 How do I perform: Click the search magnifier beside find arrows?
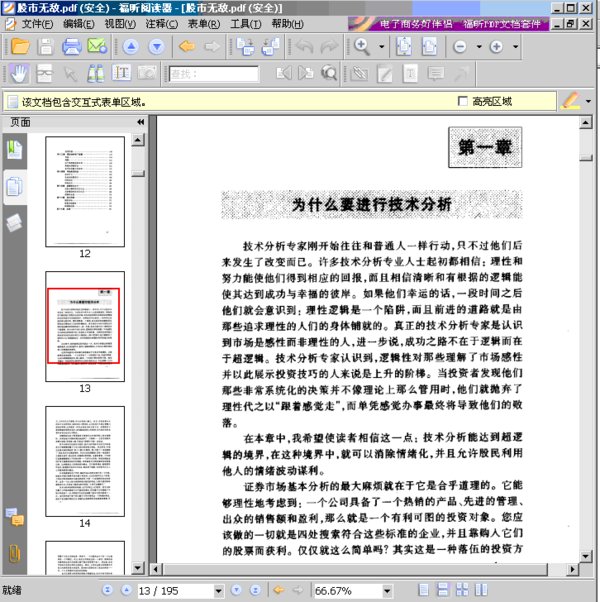(x=329, y=73)
